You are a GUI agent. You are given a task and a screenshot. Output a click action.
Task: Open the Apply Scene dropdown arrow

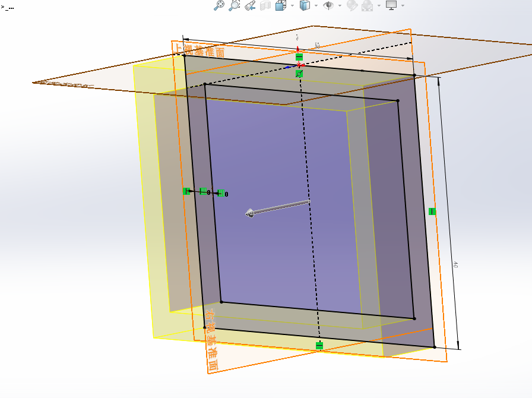(379, 5)
